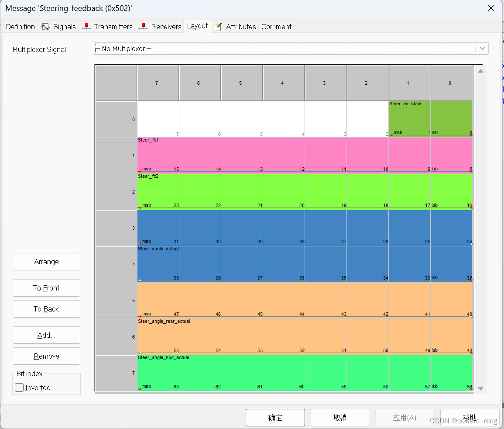Click bit column header 7

coord(158,83)
